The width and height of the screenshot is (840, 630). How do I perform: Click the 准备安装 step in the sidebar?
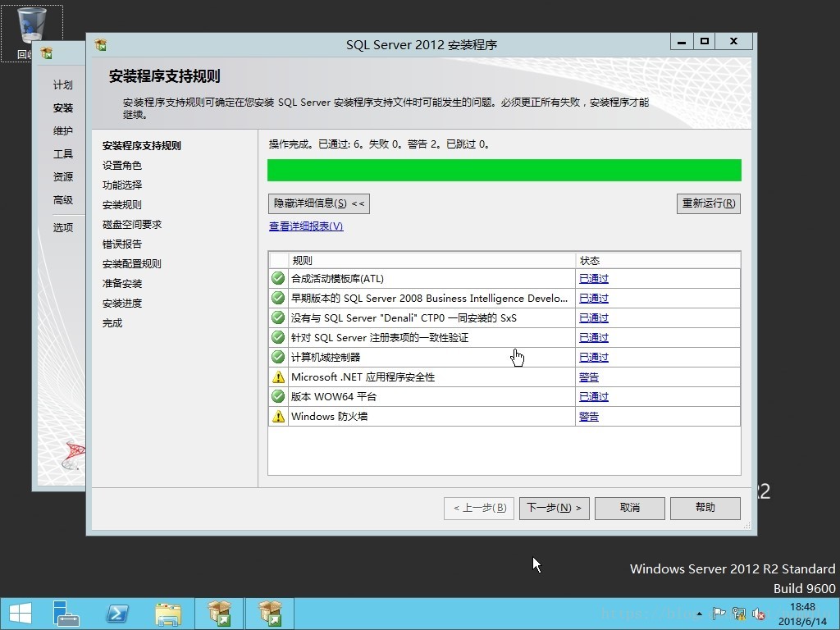coord(122,283)
